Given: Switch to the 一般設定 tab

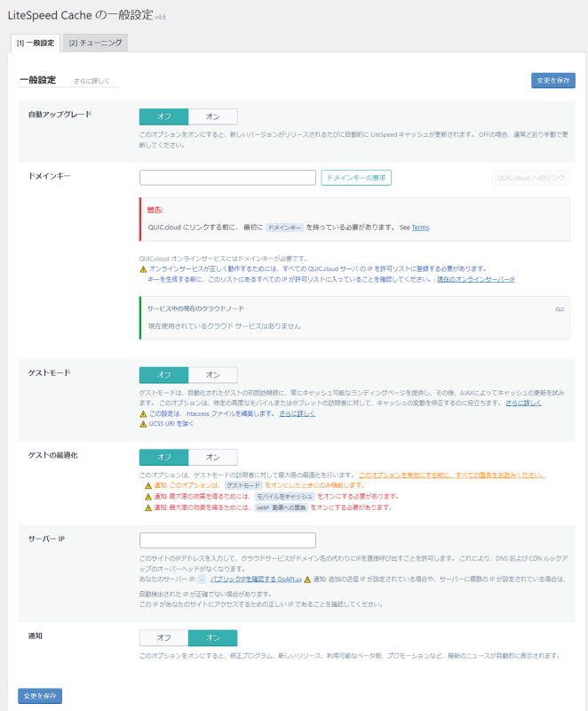Looking at the screenshot, I should click(x=36, y=43).
